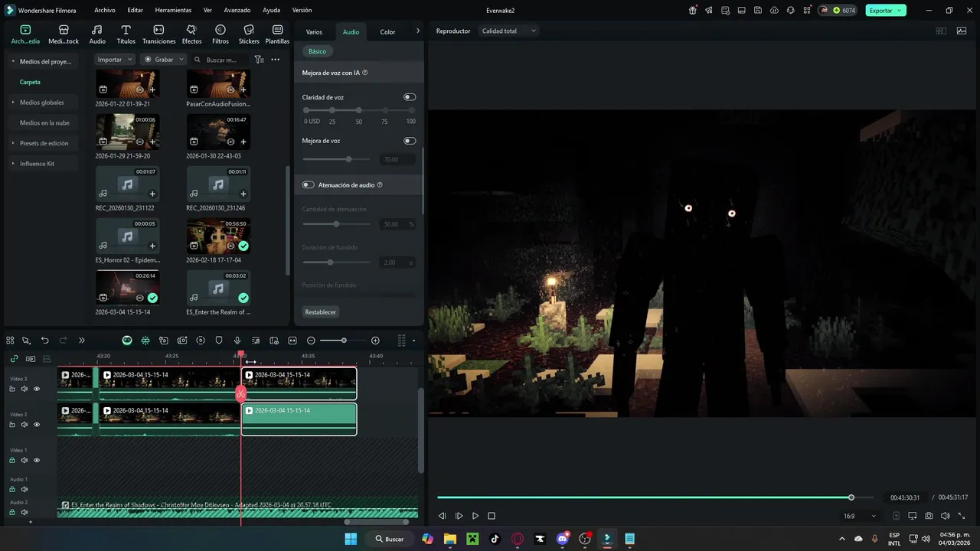This screenshot has height=551, width=980.
Task: Open the Transiciones panel icon
Action: tap(158, 30)
